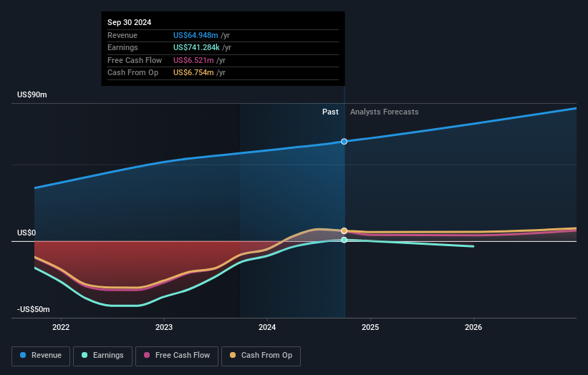Click the Past label on chart

click(330, 112)
